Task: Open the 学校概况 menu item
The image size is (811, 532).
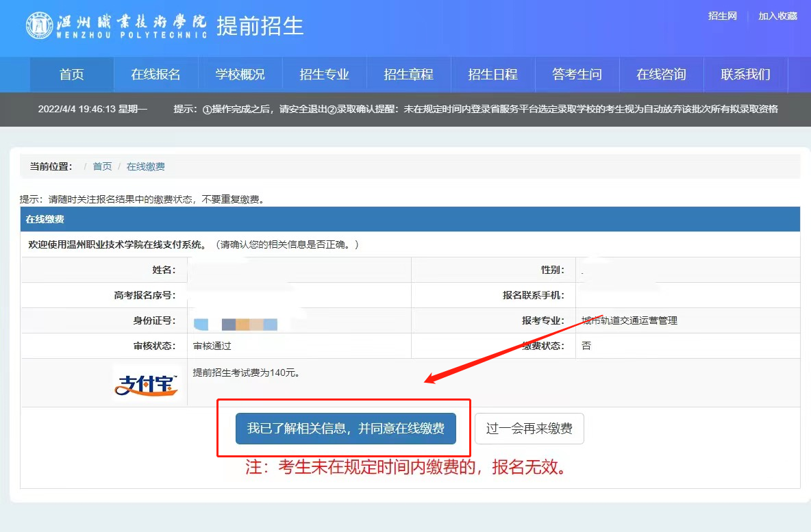Action: click(240, 75)
